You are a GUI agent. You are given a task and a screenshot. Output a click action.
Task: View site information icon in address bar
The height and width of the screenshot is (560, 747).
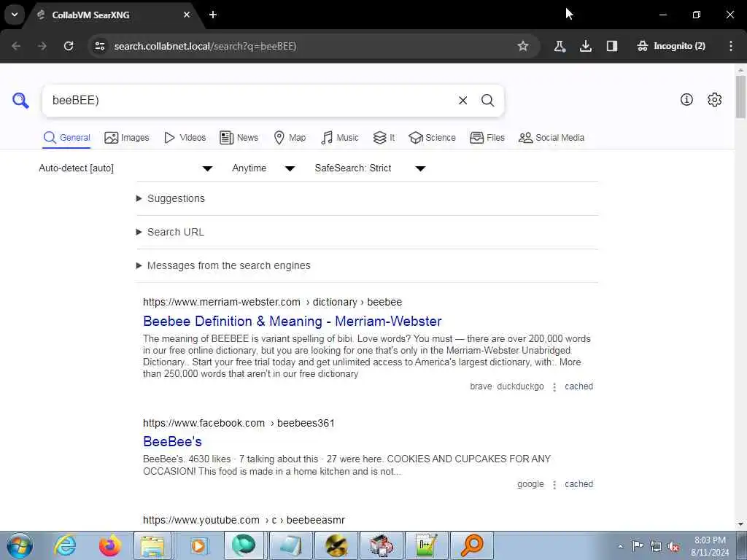coord(100,46)
